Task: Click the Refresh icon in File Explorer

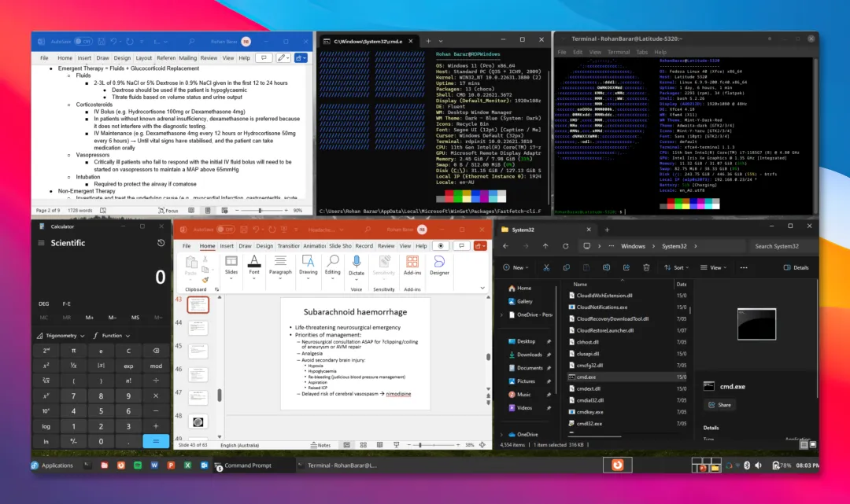Action: coord(565,246)
